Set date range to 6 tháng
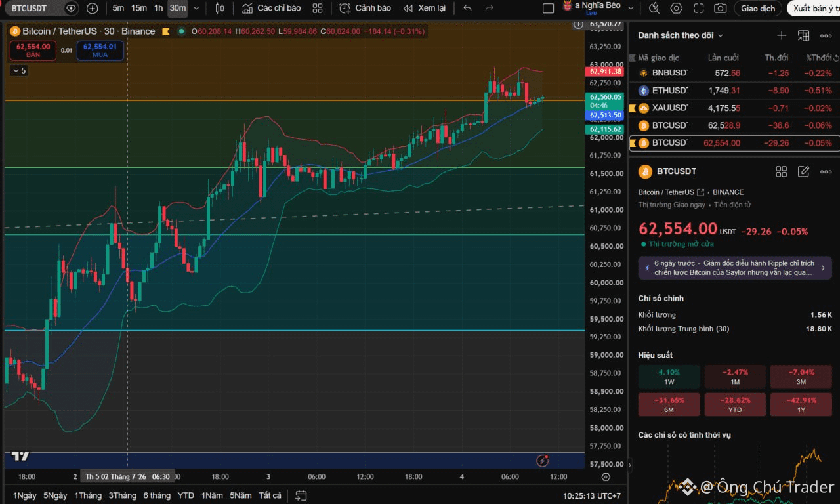This screenshot has height=504, width=840. pos(157,495)
